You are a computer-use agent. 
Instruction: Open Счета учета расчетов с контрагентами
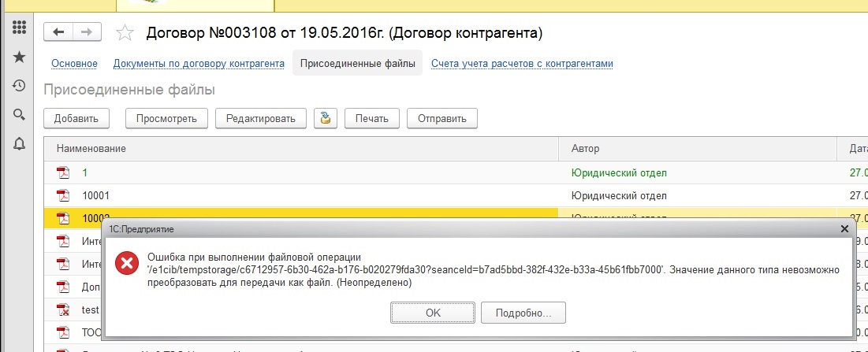click(x=522, y=64)
